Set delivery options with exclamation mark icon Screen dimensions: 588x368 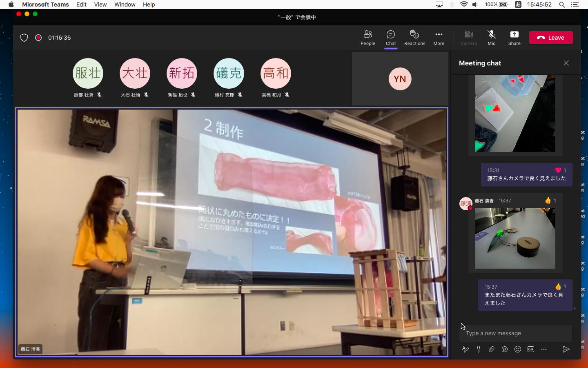[479, 349]
